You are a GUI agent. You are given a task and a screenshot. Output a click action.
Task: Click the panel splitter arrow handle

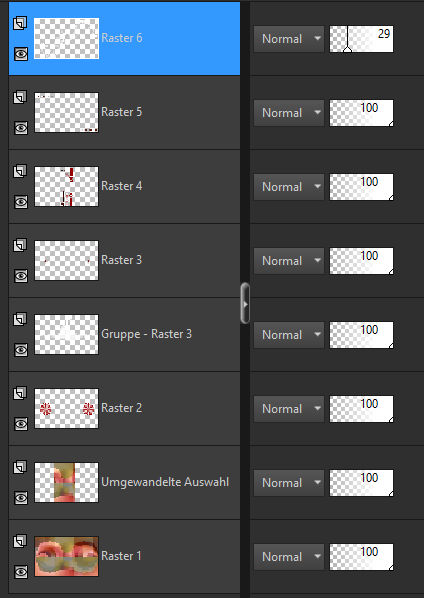(245, 304)
